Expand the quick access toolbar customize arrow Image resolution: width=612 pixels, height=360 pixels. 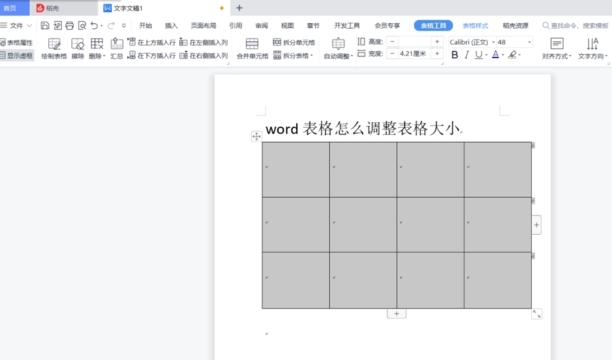point(124,26)
